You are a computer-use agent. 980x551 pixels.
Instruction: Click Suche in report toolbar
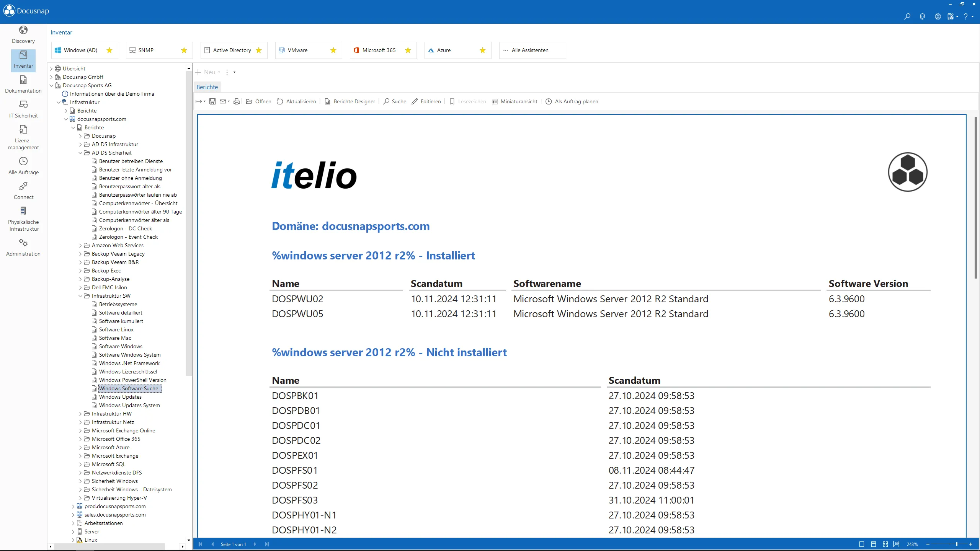coord(395,101)
